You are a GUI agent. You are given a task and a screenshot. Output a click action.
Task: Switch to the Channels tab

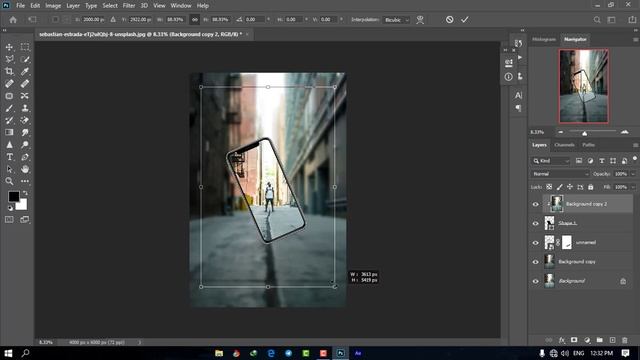pos(564,145)
